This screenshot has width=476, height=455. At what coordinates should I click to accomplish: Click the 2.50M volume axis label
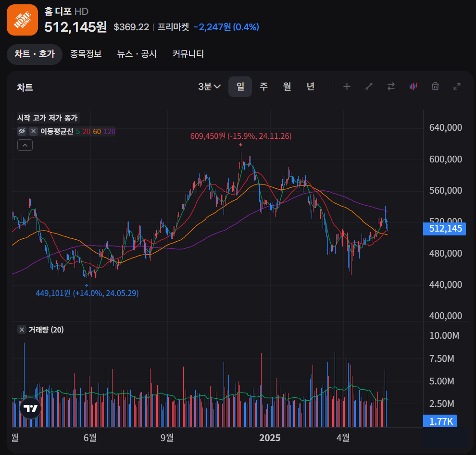(x=442, y=404)
